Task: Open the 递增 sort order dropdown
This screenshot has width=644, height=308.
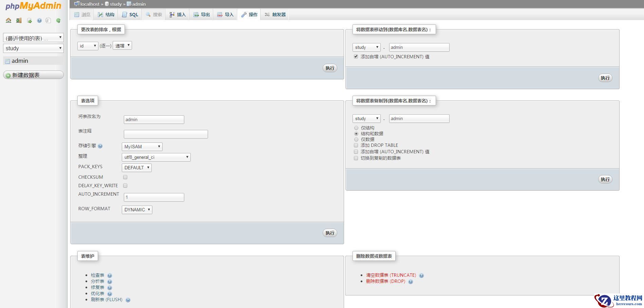Action: pos(122,45)
